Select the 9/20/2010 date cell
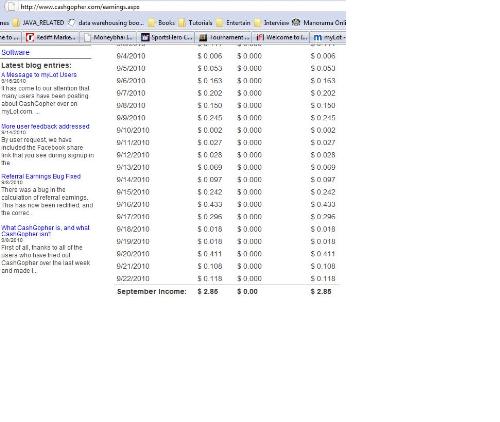This screenshot has height=422, width=500. point(133,254)
